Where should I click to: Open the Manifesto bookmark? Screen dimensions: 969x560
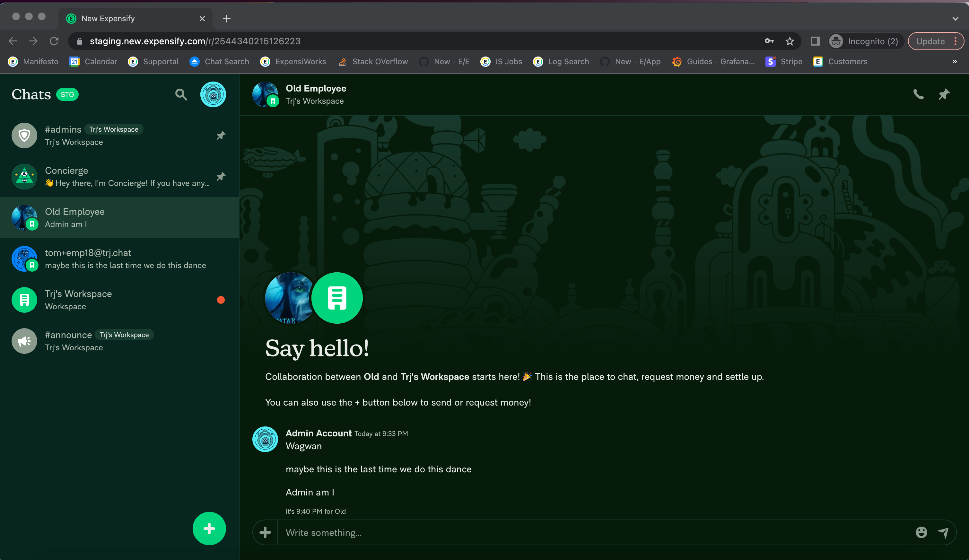[33, 62]
